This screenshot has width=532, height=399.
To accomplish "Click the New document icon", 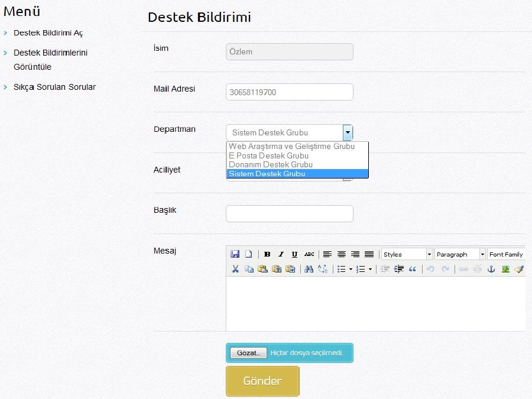I will [249, 254].
